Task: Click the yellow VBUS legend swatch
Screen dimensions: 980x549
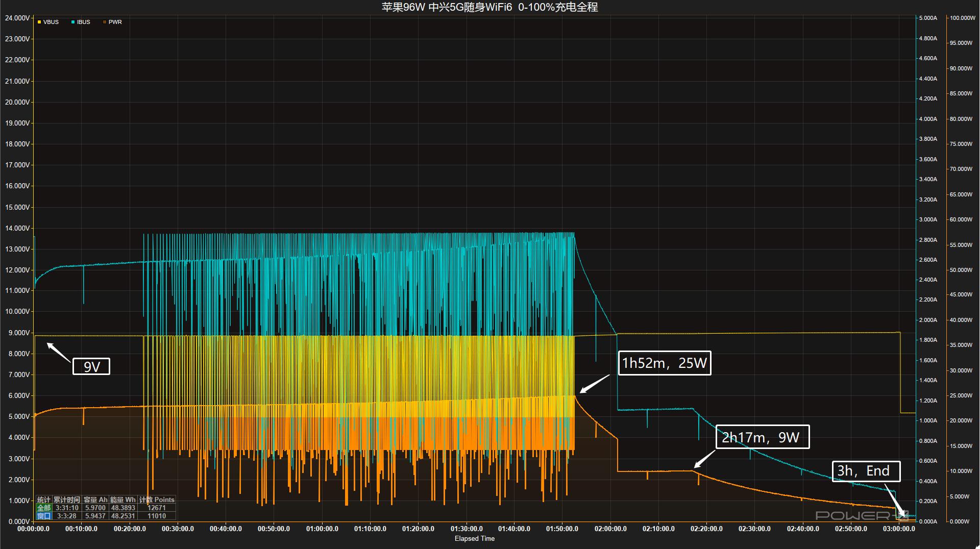Action: point(39,22)
